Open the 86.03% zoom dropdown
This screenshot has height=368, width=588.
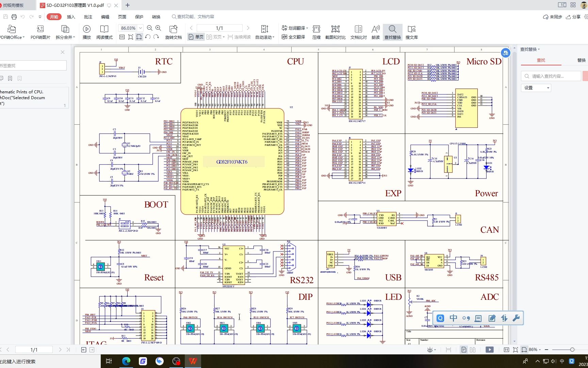click(141, 28)
